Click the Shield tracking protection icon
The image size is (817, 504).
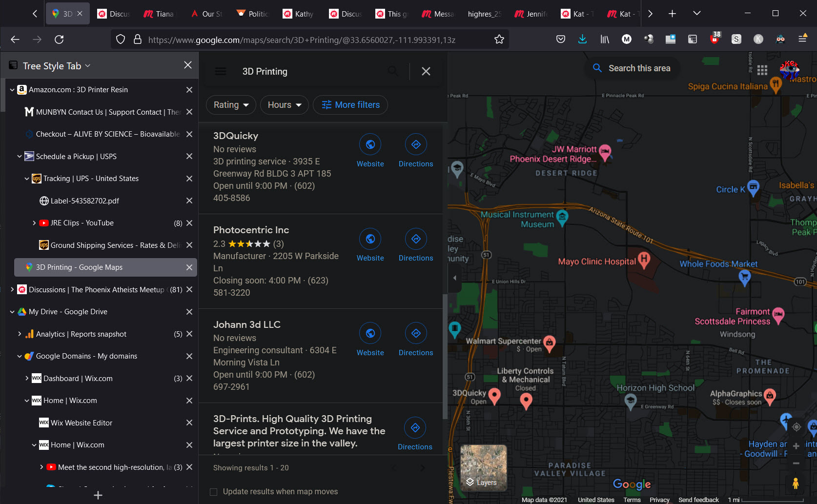(x=121, y=40)
